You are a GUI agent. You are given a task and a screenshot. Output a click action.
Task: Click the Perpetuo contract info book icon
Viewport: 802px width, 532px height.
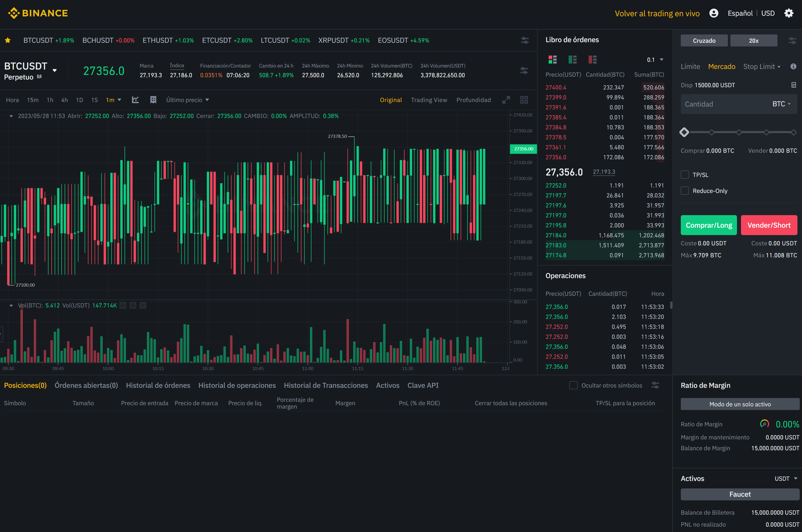click(39, 77)
